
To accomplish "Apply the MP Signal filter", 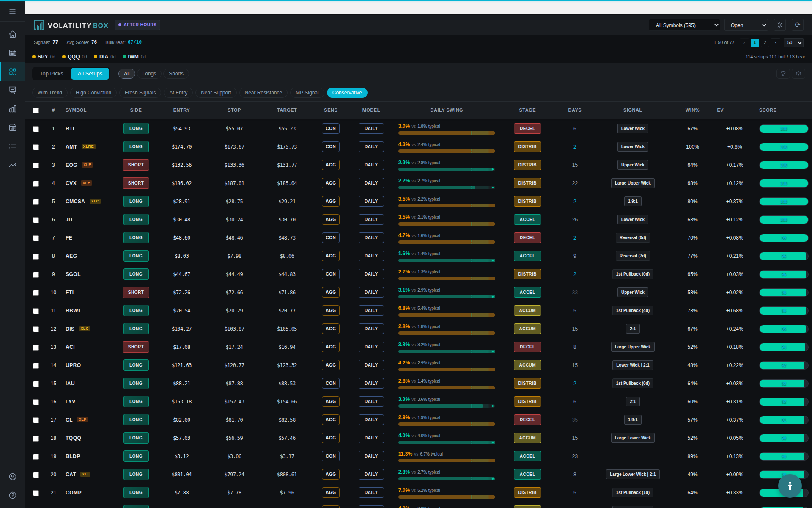I will [307, 93].
